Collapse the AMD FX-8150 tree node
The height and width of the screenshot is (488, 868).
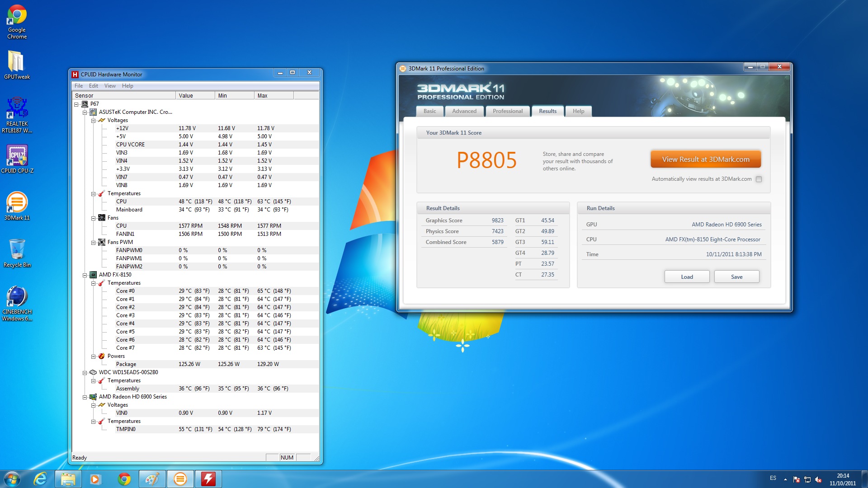85,275
